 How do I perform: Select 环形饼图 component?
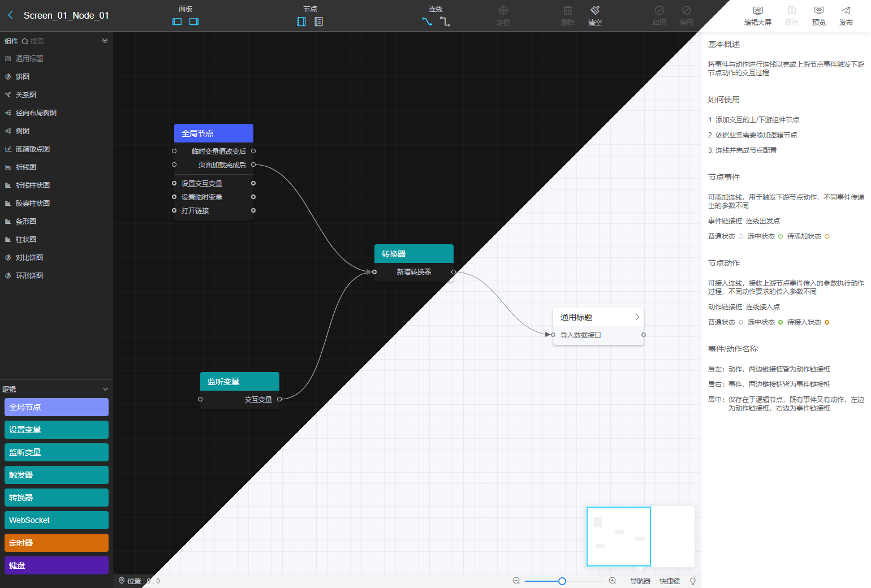(x=57, y=276)
